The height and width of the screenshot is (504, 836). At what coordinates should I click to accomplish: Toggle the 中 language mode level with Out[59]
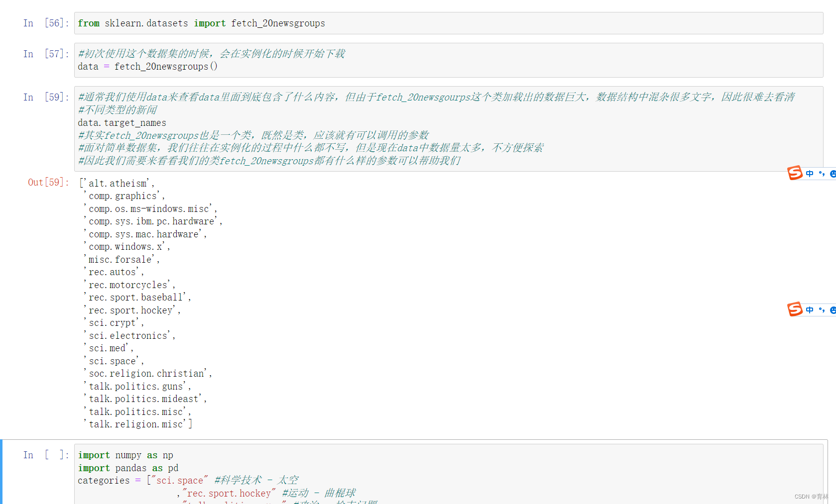point(810,174)
